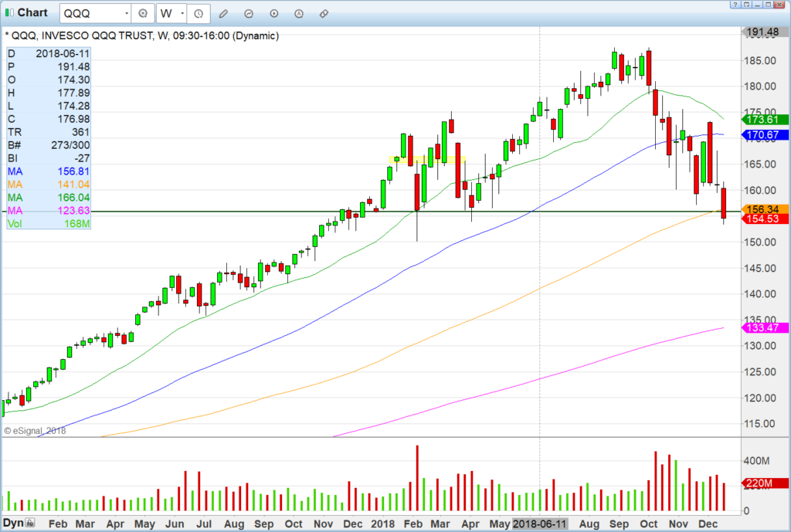Screen dimensions: 791x532
Task: Click the BI -27 row
Action: click(49, 158)
